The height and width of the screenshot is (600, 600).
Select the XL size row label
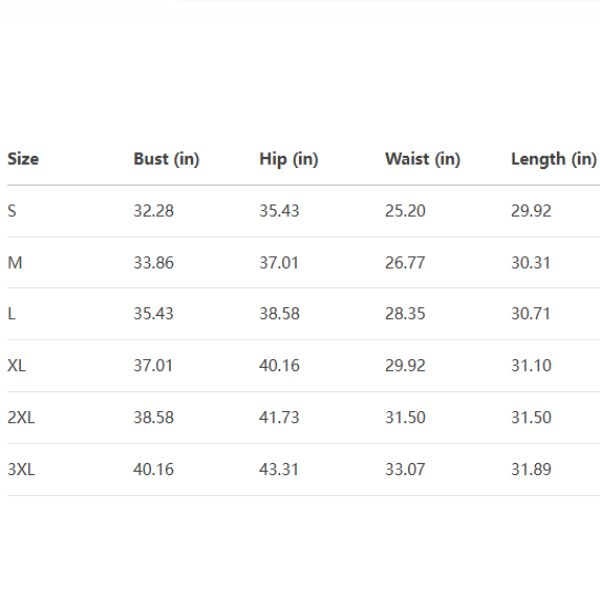tap(16, 366)
